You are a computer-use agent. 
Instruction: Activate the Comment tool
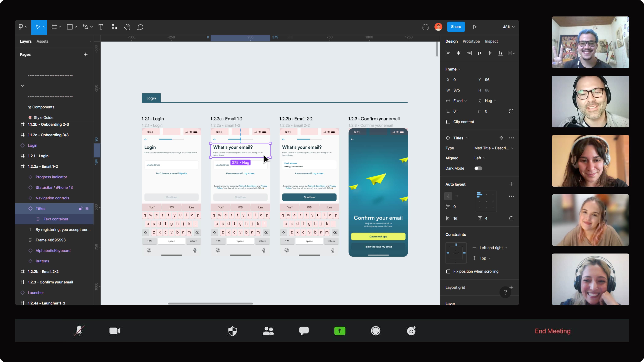[140, 27]
